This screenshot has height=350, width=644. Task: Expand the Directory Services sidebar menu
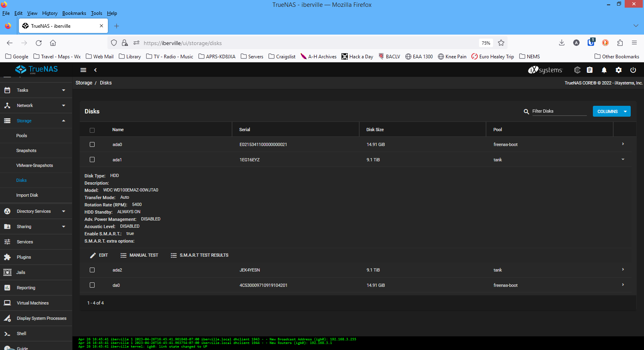(36, 211)
